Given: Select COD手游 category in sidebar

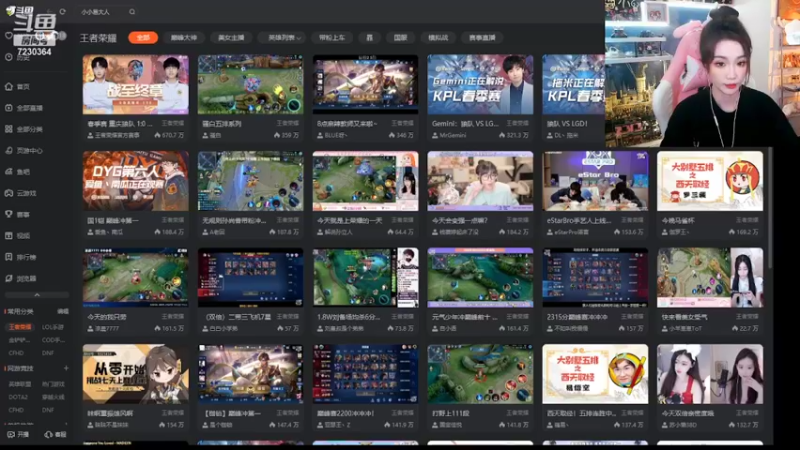Looking at the screenshot, I should pos(53,340).
